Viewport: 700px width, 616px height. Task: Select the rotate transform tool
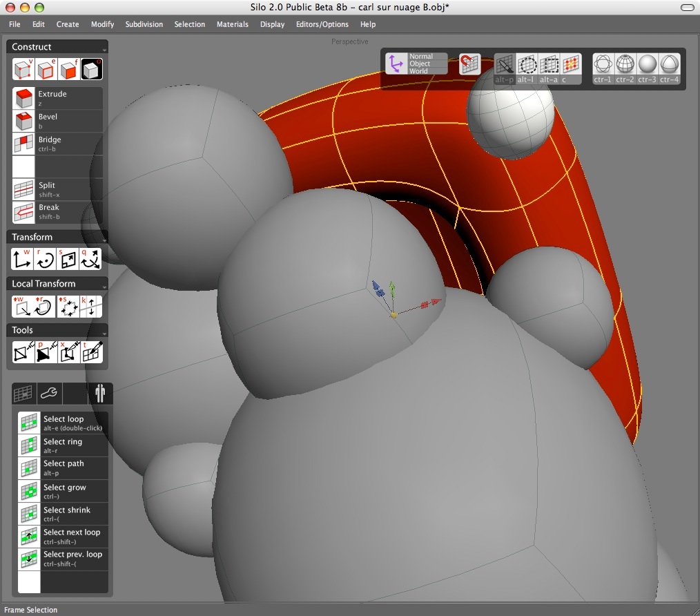46,259
